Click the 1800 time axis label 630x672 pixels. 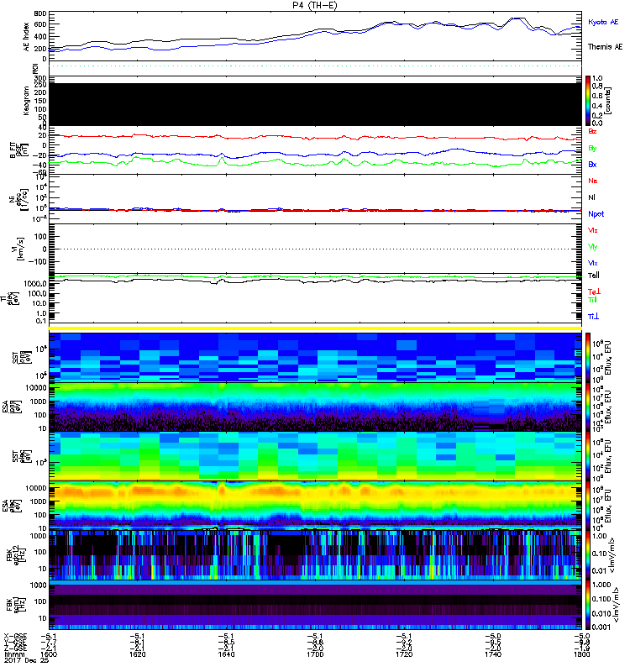(x=581, y=654)
